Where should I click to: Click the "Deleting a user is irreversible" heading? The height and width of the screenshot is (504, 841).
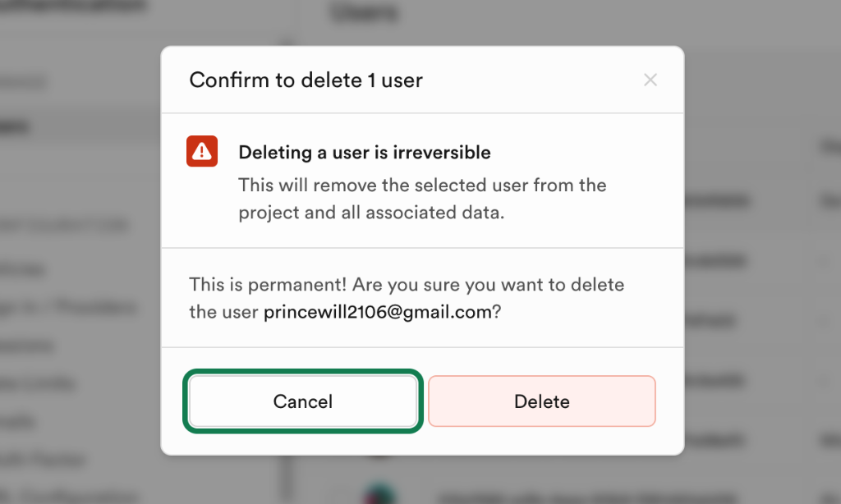pos(365,153)
